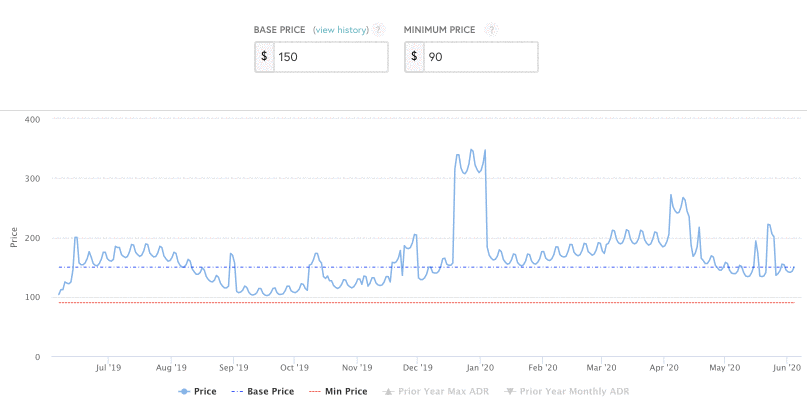The width and height of the screenshot is (807, 408).
Task: Toggle the Price series in the legend
Action: pyautogui.click(x=198, y=392)
